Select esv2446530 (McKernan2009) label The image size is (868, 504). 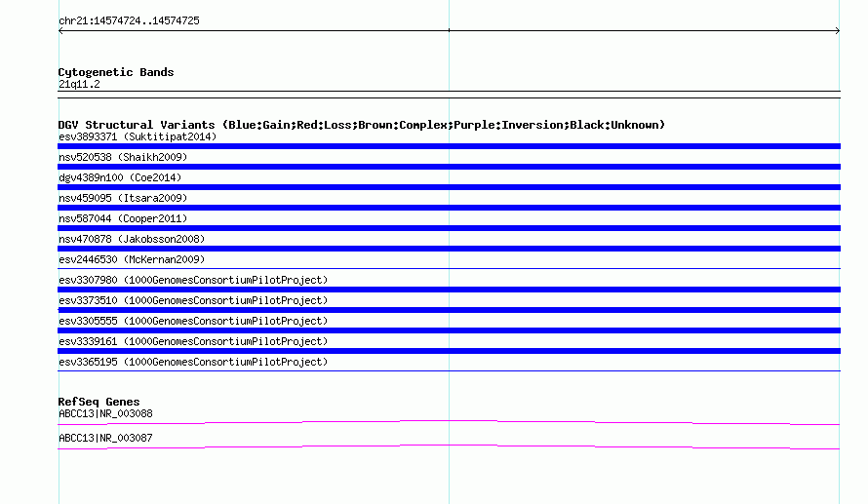[132, 259]
